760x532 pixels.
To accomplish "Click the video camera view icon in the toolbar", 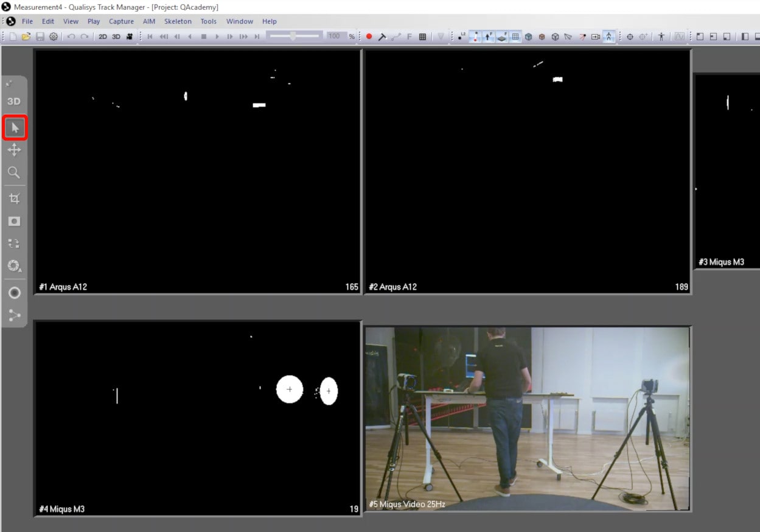I will 130,37.
